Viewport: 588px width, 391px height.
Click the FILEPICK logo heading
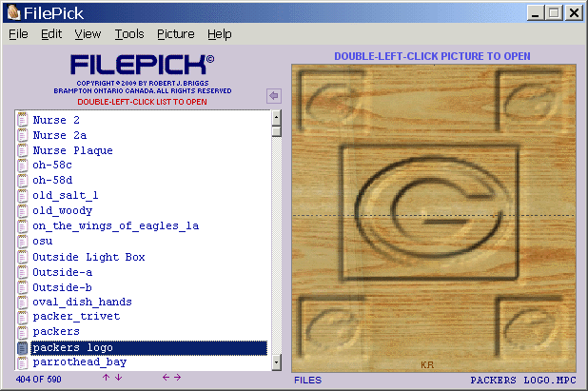(142, 65)
